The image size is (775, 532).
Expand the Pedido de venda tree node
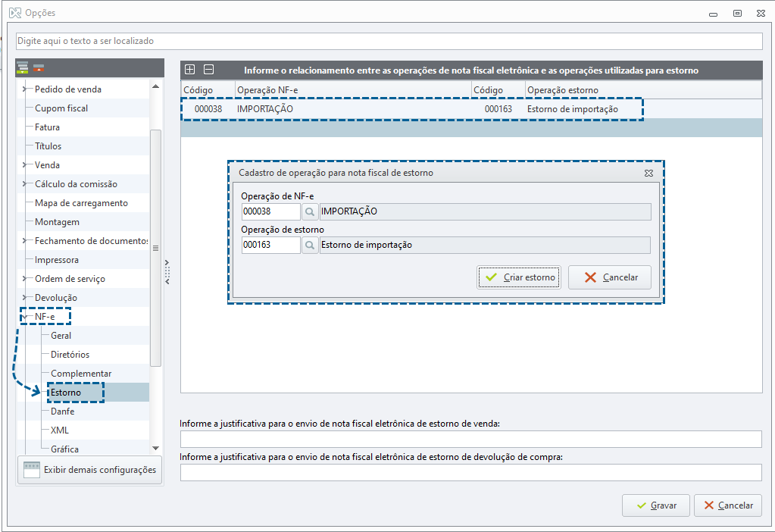coord(24,89)
